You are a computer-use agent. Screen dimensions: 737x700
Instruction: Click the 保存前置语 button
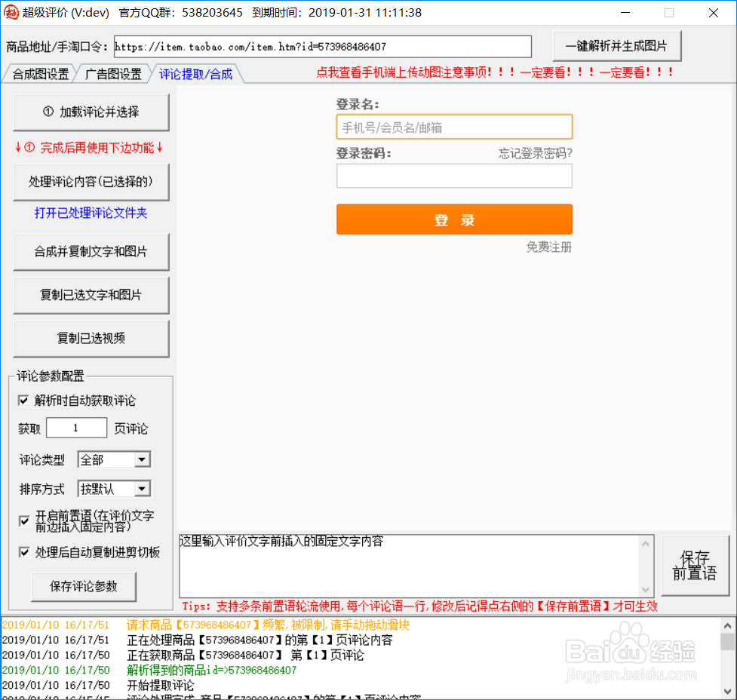[695, 565]
